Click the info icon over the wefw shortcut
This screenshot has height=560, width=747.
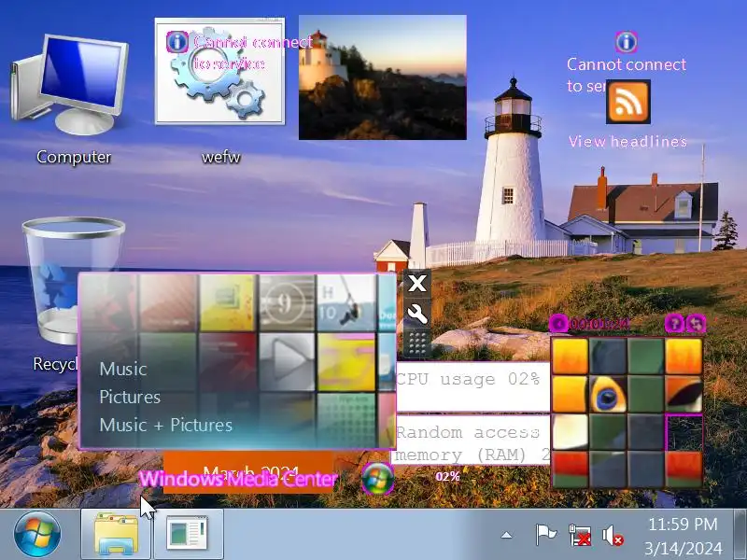click(177, 42)
